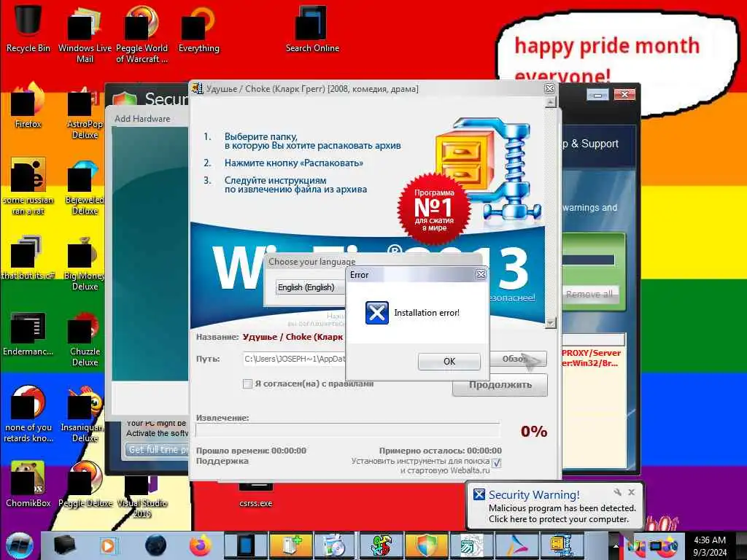Open the Endermanc... desktop icon
This screenshot has width=747, height=560.
pyautogui.click(x=28, y=333)
